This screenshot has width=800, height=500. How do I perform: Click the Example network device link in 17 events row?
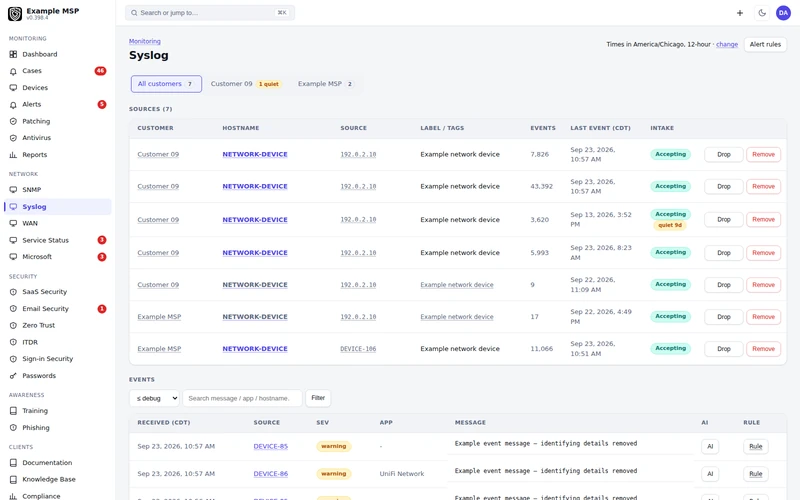pyautogui.click(x=457, y=317)
